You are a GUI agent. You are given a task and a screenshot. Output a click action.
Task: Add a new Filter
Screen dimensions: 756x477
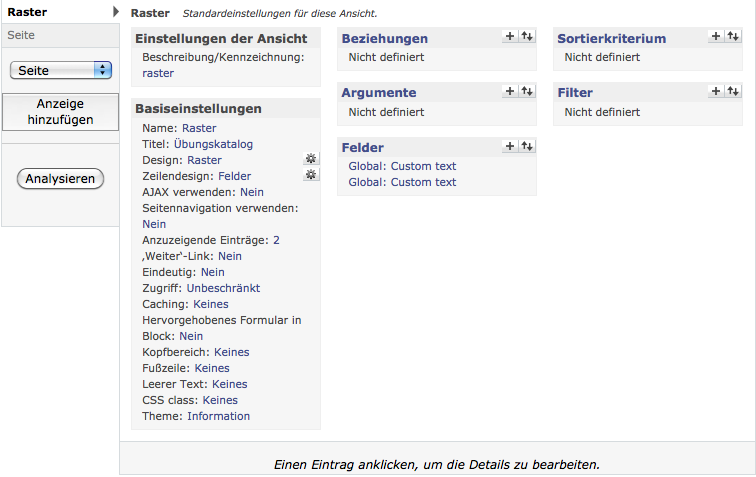[716, 91]
